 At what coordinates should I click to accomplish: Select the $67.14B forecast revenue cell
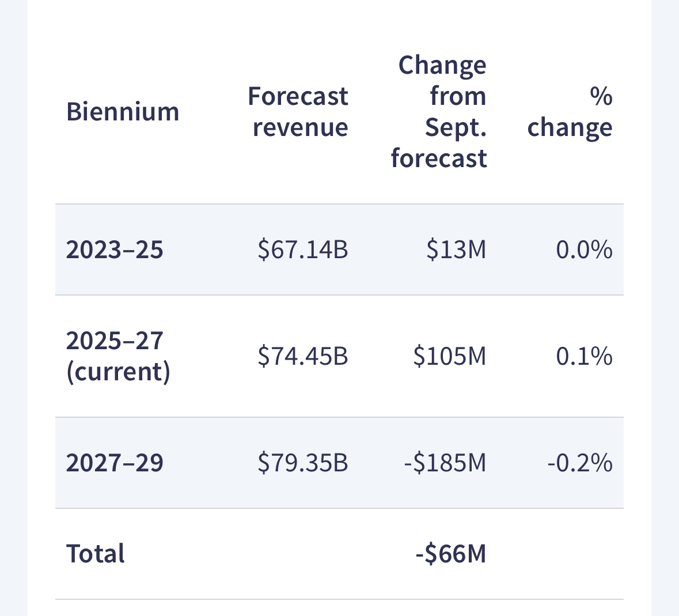click(x=303, y=250)
